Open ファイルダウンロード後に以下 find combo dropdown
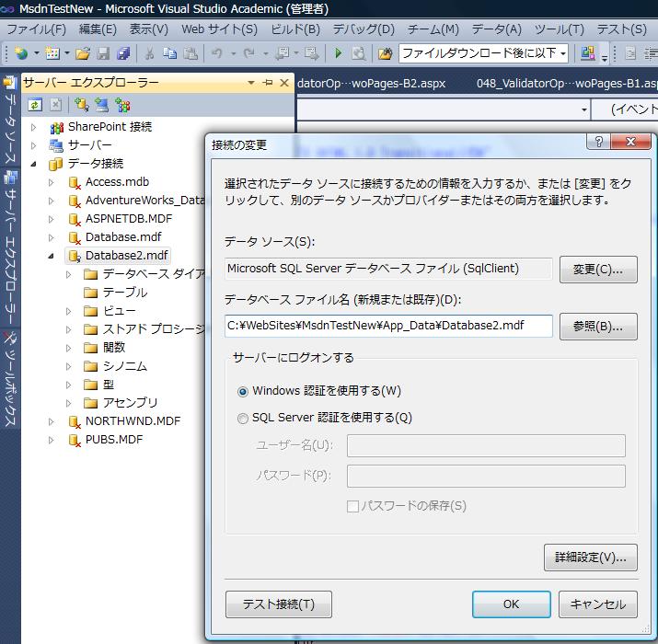The width and height of the screenshot is (658, 644). [563, 53]
